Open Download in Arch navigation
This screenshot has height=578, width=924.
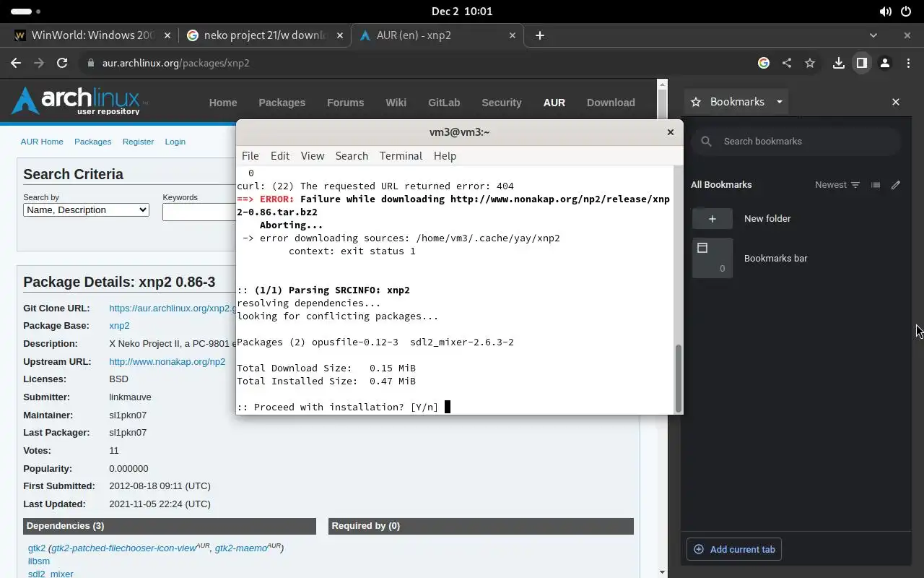(611, 103)
